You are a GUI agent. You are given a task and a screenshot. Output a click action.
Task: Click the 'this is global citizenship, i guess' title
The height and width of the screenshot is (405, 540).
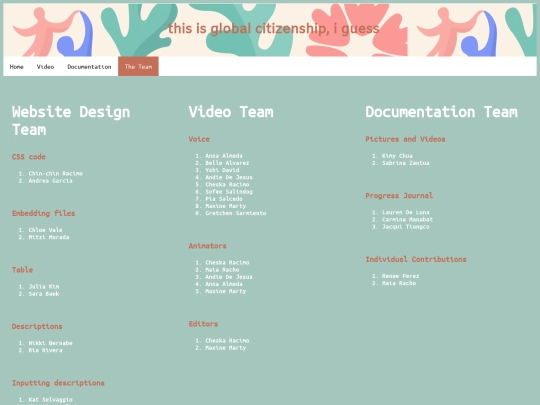[274, 29]
